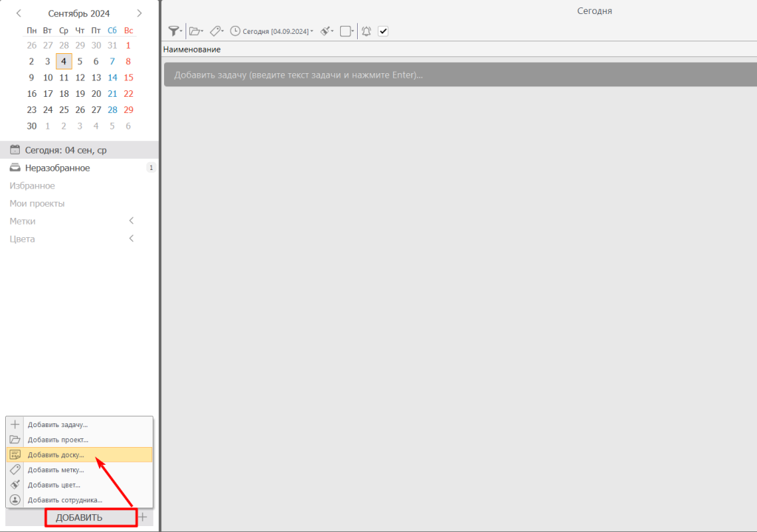Select August 31 in the calendar
This screenshot has width=757, height=532.
(x=112, y=45)
